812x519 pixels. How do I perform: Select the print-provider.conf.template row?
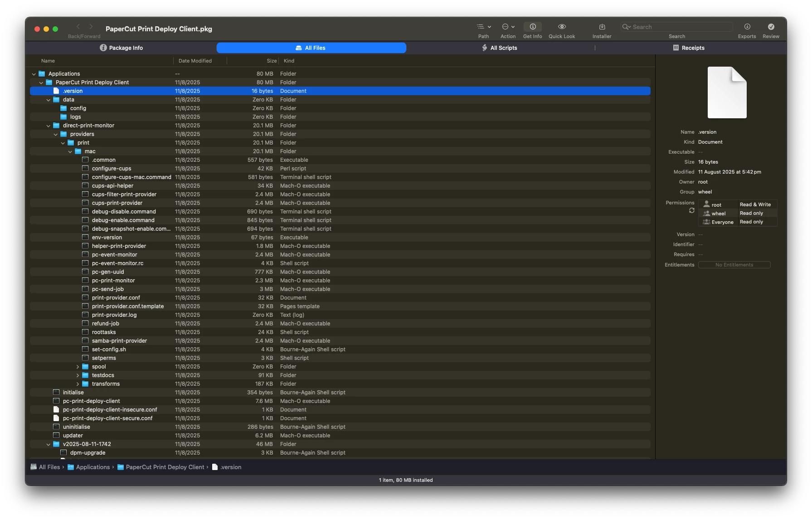pyautogui.click(x=340, y=306)
